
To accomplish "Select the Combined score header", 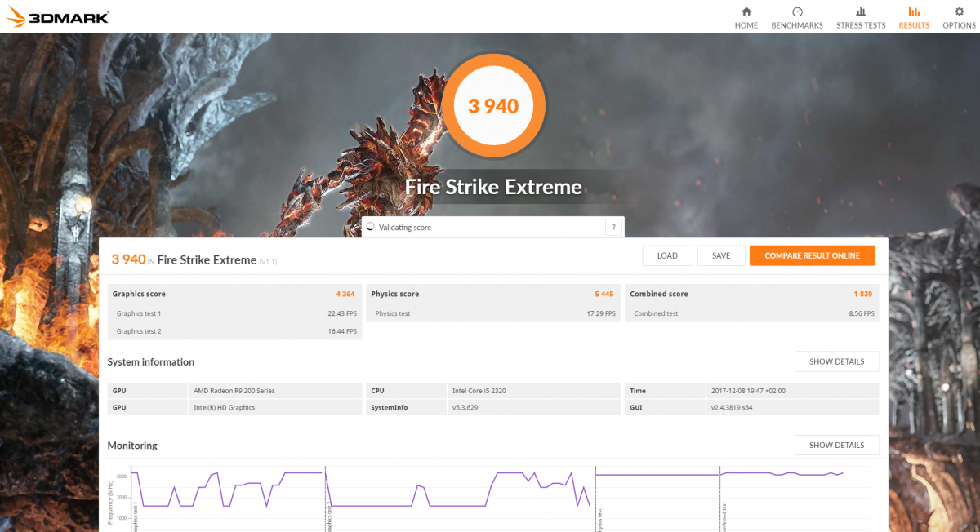I will pos(752,294).
